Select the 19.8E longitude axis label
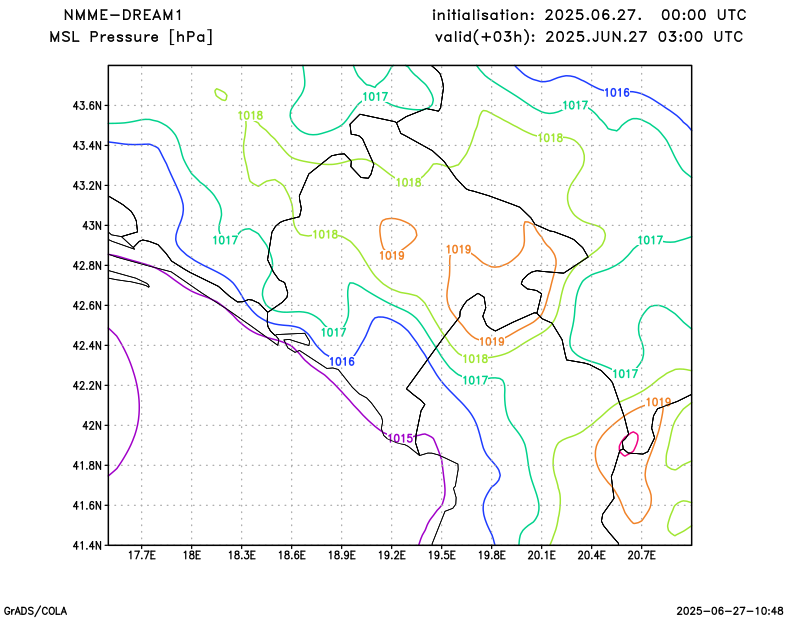The image size is (800, 618). click(491, 555)
